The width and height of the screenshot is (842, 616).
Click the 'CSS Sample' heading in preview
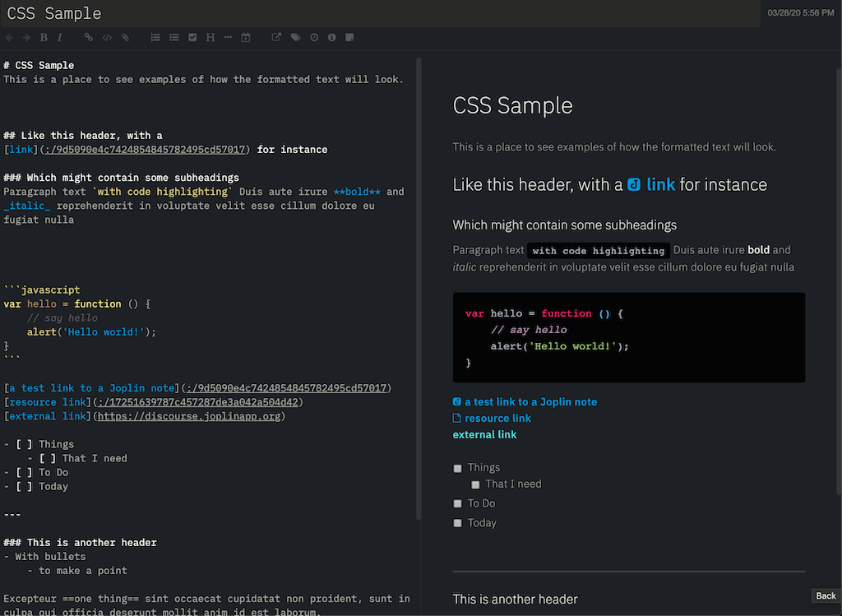[512, 105]
